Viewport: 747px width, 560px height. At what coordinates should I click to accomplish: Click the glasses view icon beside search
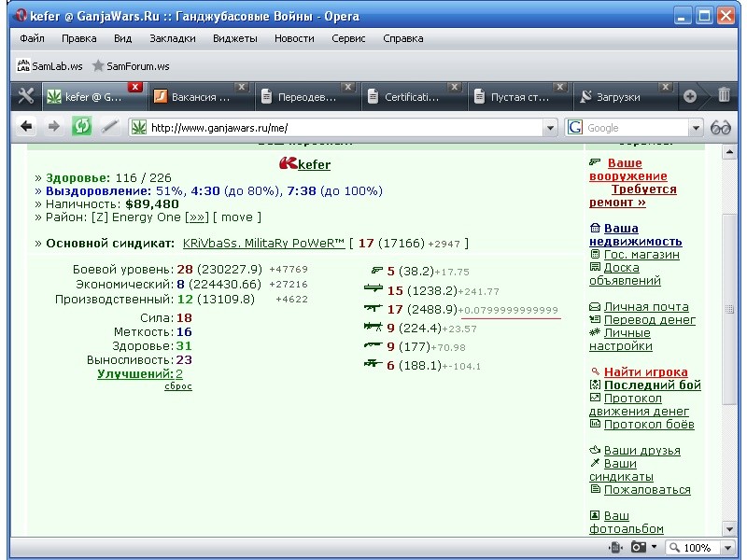click(720, 128)
